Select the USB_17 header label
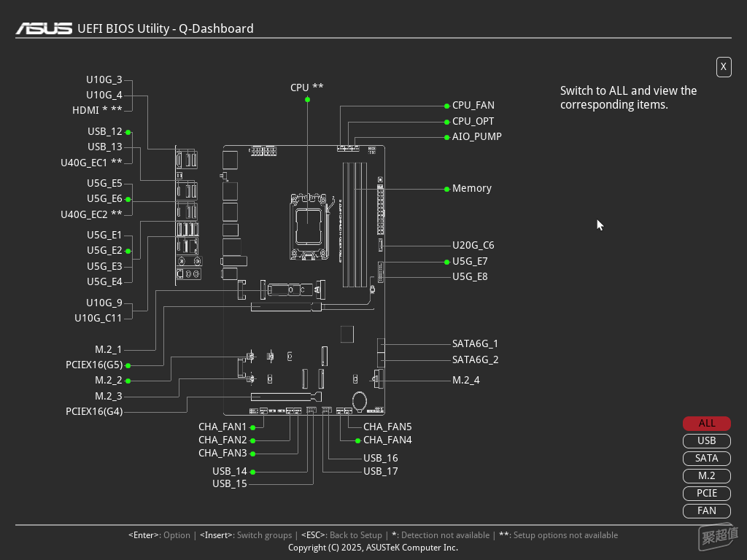This screenshot has width=747, height=560. pyautogui.click(x=381, y=472)
